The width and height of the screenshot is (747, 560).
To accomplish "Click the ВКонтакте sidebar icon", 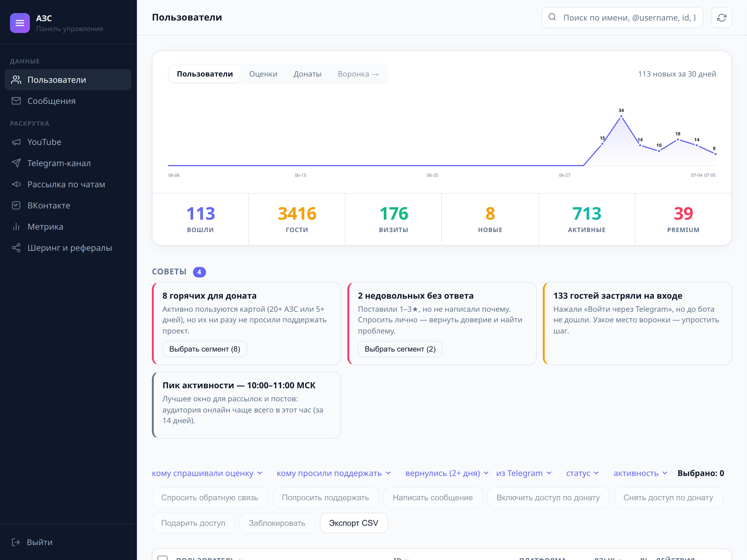I will coord(16,206).
